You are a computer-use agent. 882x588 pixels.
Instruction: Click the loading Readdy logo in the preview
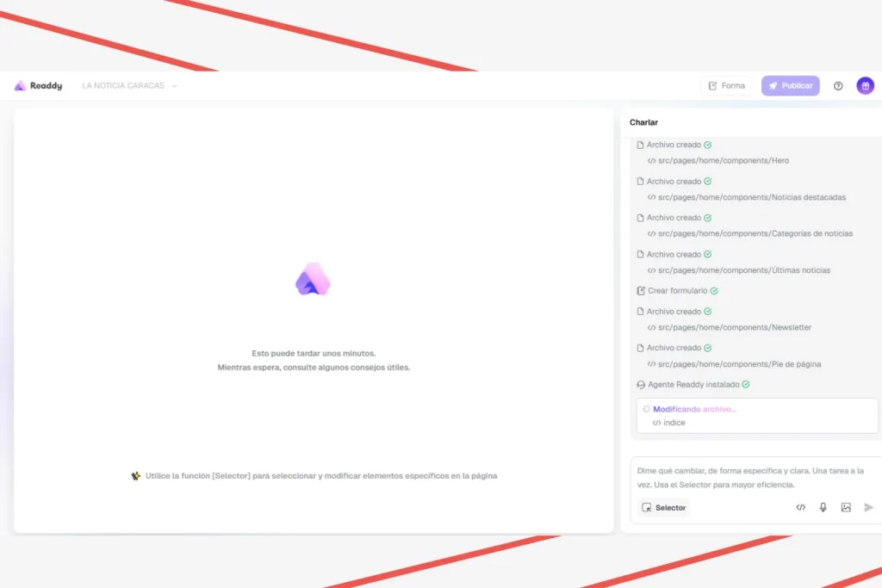click(313, 279)
